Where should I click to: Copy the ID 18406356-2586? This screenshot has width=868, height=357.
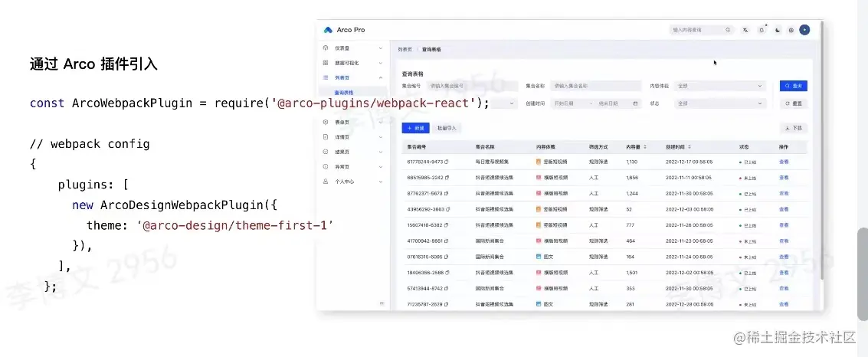[446, 273]
